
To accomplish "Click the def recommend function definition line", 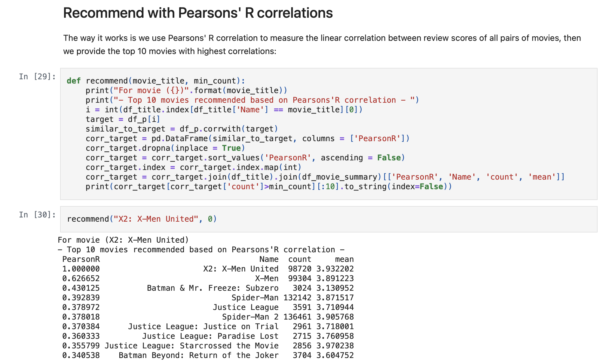I will [156, 81].
